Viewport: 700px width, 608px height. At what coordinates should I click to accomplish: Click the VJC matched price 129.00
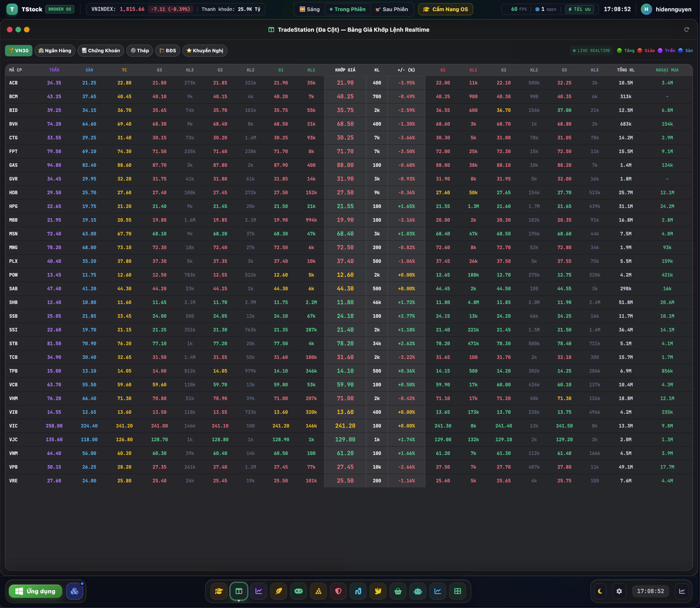[x=345, y=440]
